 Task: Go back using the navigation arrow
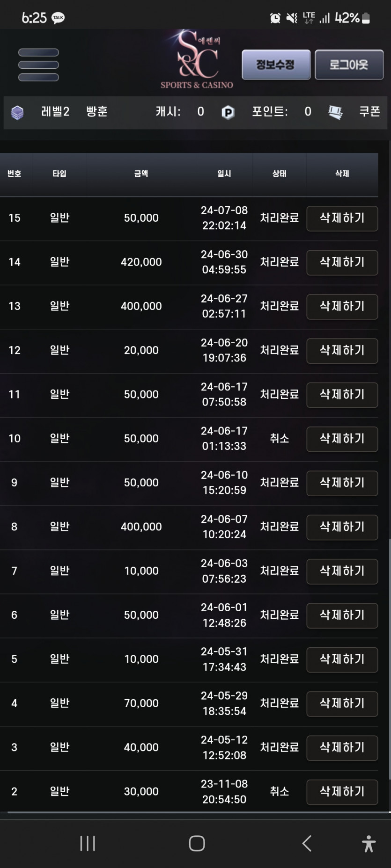[x=307, y=843]
